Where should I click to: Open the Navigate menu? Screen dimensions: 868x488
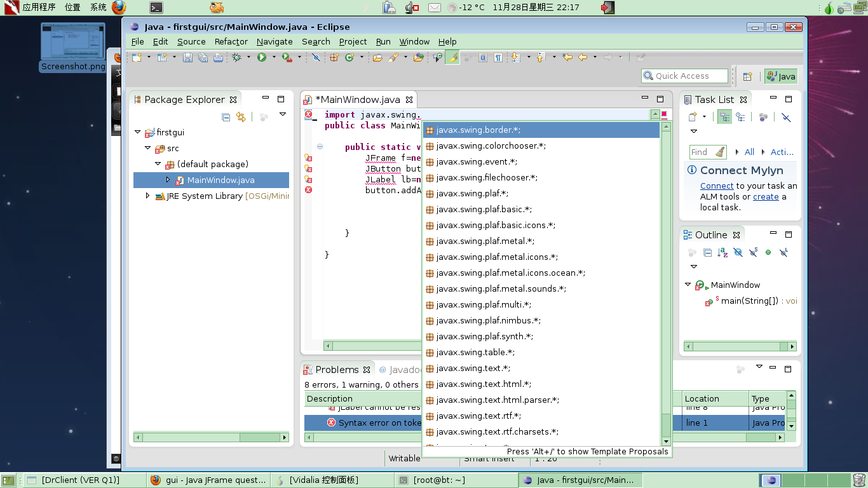275,41
